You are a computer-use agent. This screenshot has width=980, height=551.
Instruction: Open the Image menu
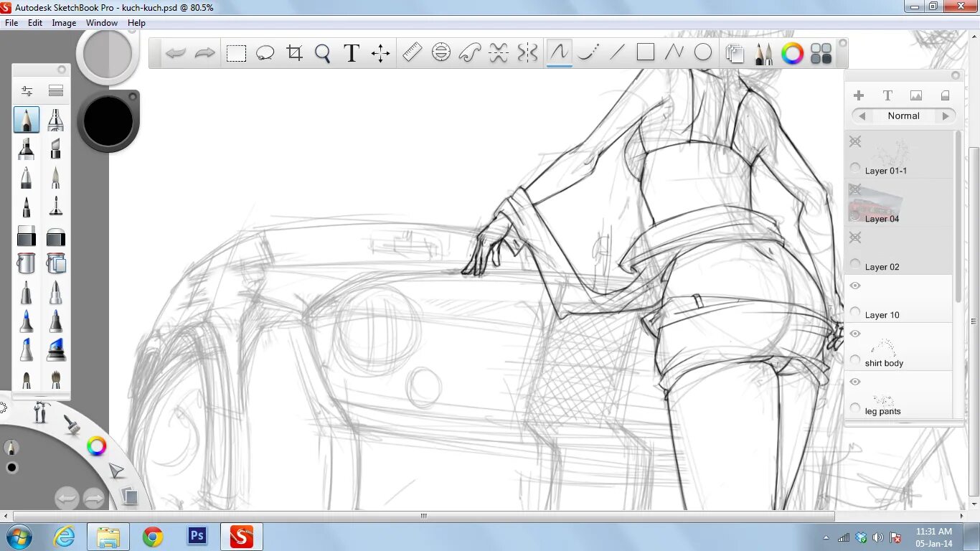(x=64, y=23)
